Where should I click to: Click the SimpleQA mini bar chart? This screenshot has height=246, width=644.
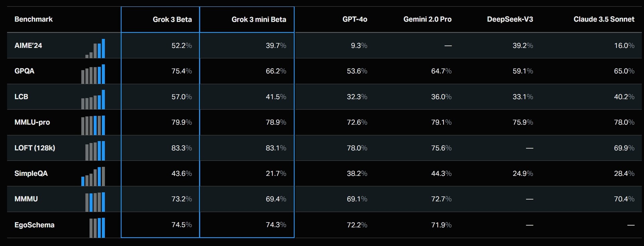[x=93, y=177]
